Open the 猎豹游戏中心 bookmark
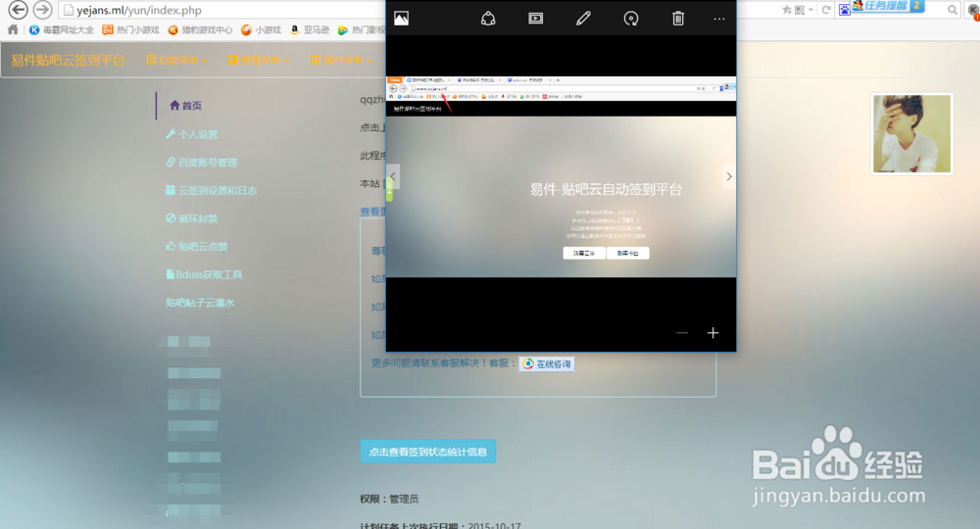 click(x=200, y=30)
